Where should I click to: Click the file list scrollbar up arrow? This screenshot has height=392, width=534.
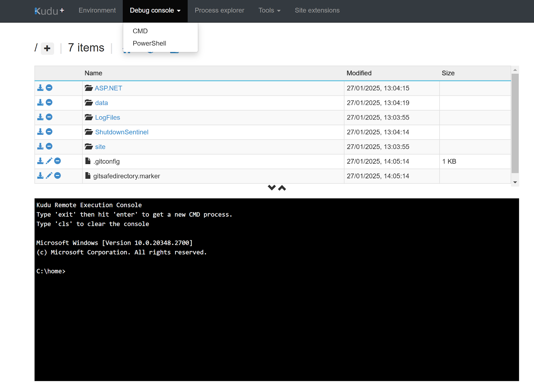[x=515, y=70]
